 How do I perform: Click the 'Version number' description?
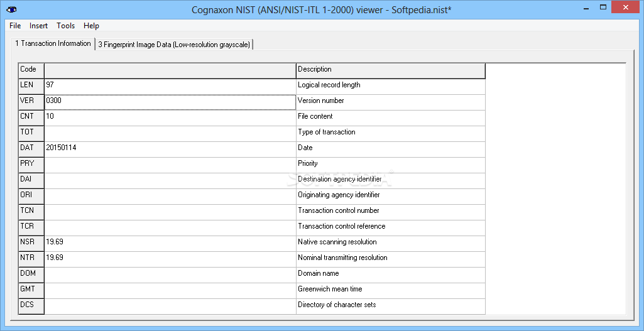pyautogui.click(x=391, y=102)
